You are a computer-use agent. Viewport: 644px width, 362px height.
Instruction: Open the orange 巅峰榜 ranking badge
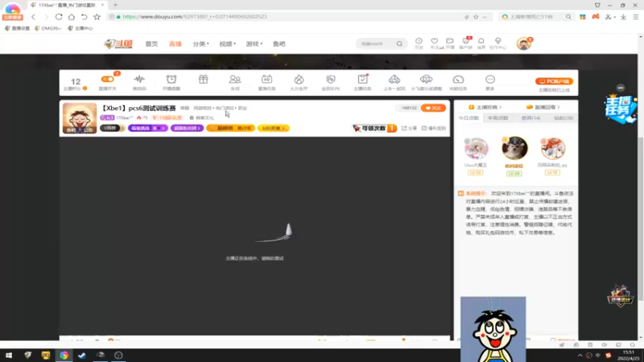pyautogui.click(x=230, y=128)
